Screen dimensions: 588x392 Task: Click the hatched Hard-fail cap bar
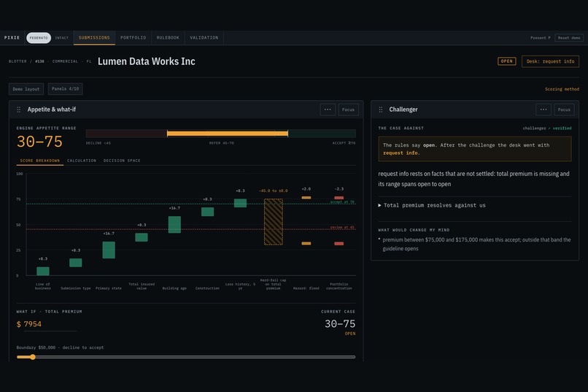click(x=274, y=222)
